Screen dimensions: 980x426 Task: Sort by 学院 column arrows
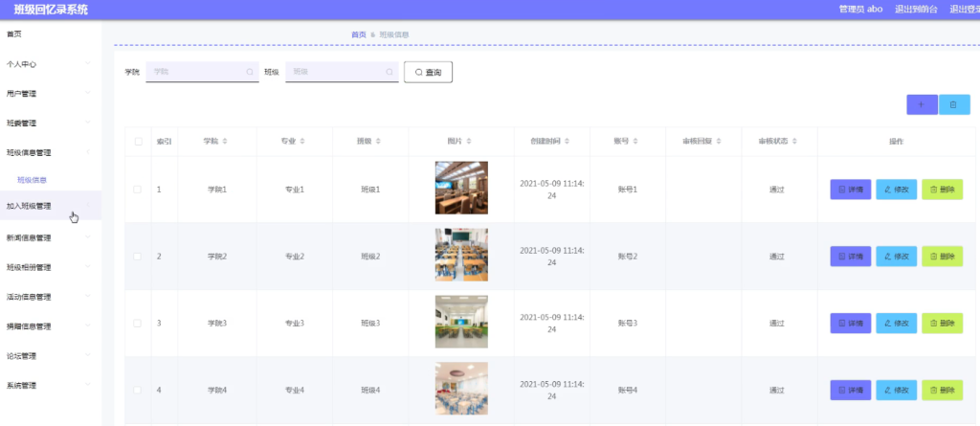225,142
